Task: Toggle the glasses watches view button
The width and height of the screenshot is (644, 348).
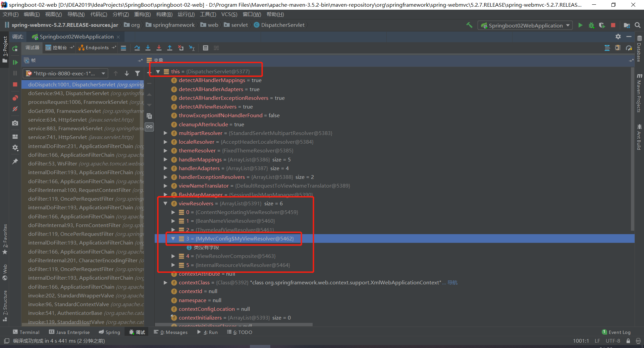Action: [149, 127]
